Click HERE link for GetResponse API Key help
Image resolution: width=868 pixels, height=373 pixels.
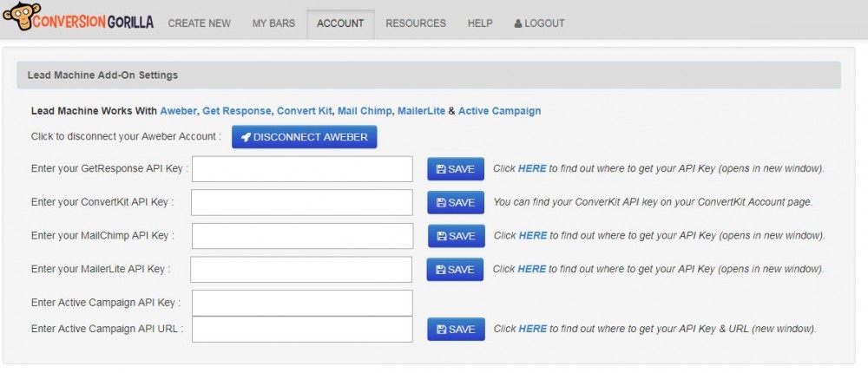point(532,168)
